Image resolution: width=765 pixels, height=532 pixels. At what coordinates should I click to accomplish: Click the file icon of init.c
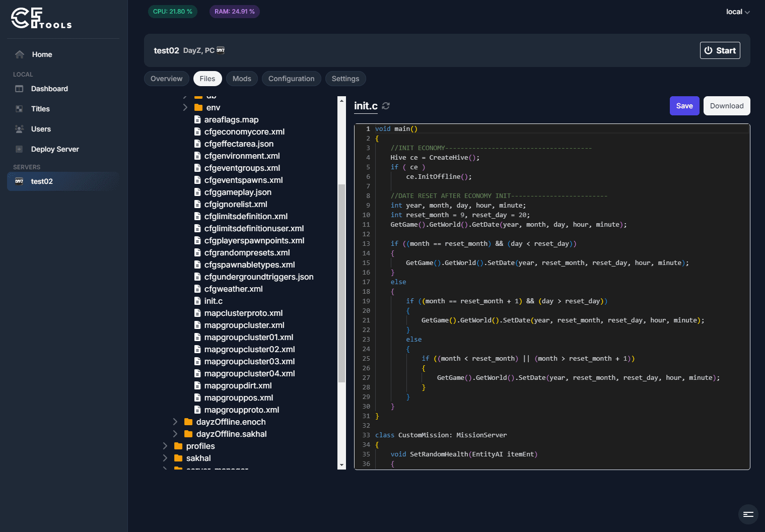(x=197, y=301)
